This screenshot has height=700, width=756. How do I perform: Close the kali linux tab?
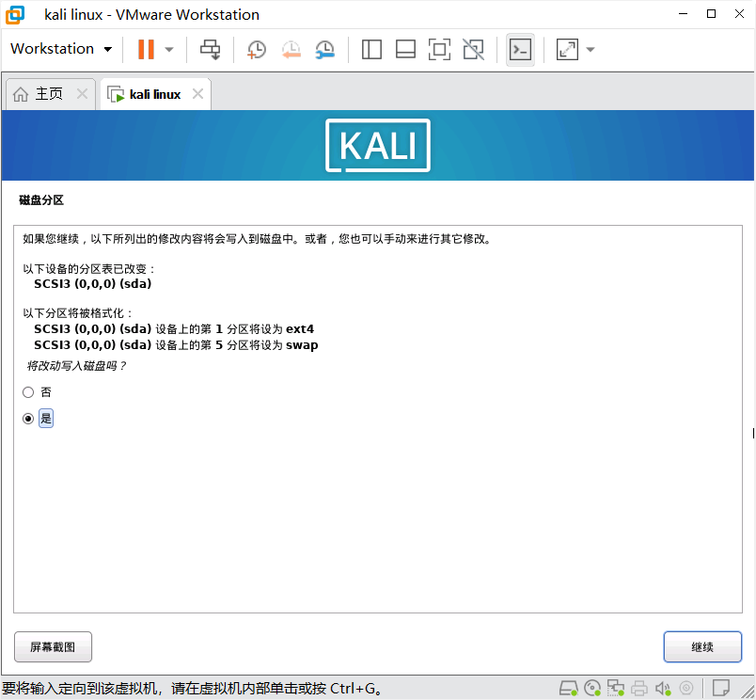pos(197,93)
